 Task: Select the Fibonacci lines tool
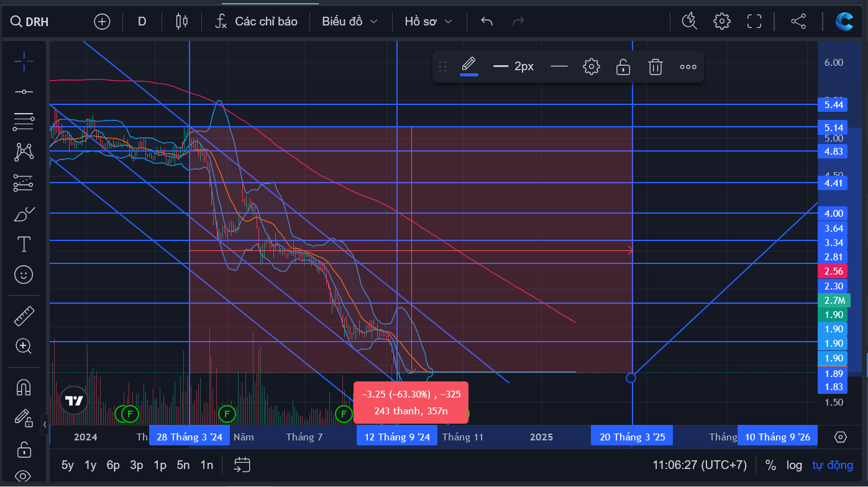coord(24,122)
